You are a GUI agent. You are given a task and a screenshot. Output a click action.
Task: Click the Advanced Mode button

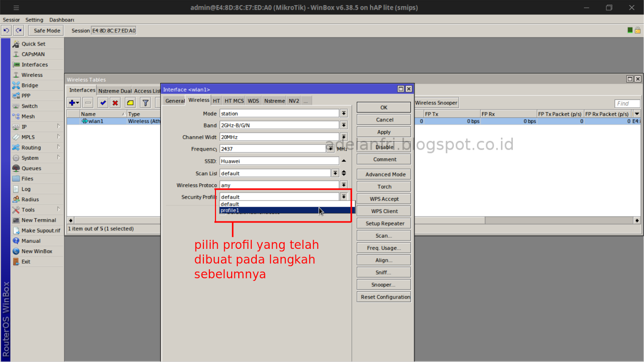click(384, 174)
